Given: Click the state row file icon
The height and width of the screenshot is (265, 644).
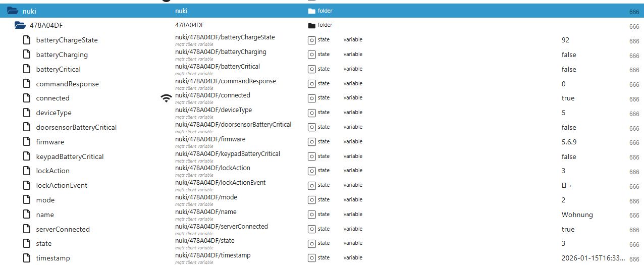Looking at the screenshot, I should [27, 243].
